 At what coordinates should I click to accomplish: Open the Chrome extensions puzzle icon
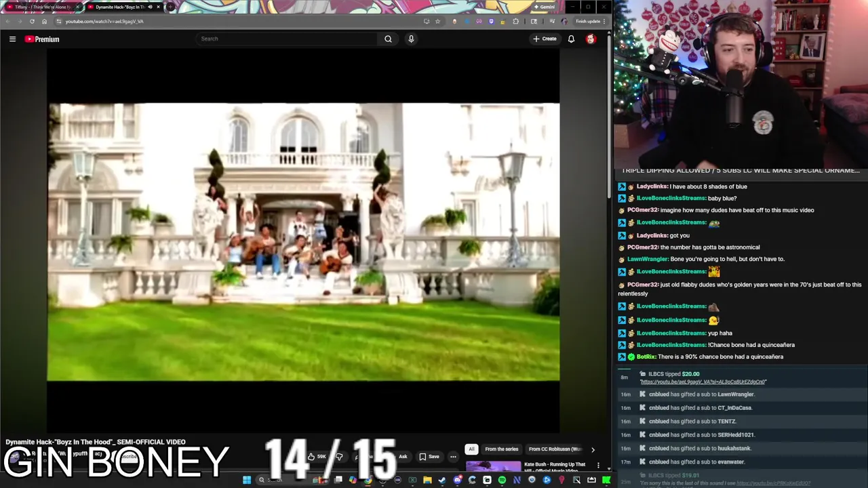click(x=515, y=21)
